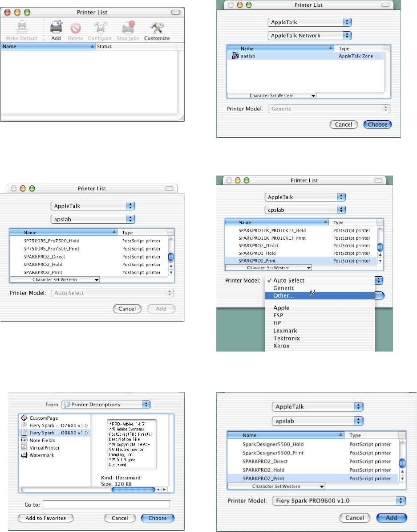Click into the Go to: text field
This screenshot has height=532, width=417.
tap(106, 504)
